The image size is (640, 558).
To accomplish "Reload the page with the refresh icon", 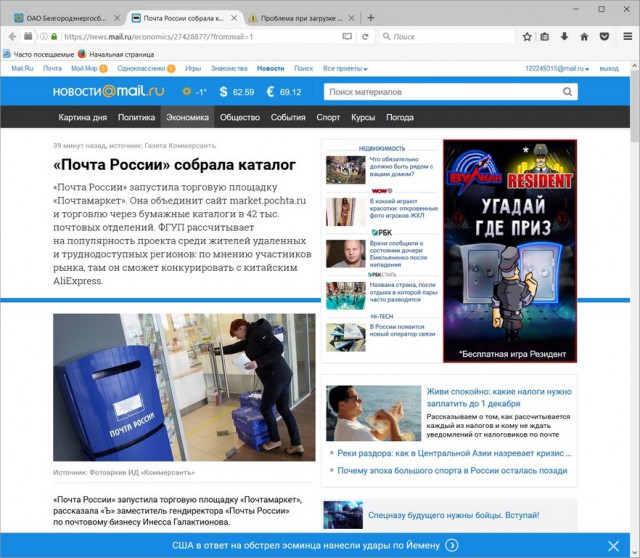I will (365, 37).
